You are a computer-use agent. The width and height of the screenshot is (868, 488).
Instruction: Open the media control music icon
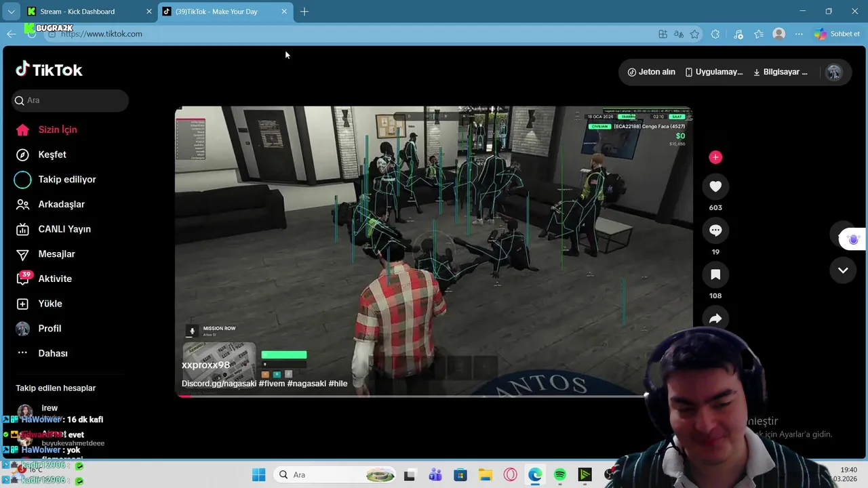pyautogui.click(x=738, y=34)
